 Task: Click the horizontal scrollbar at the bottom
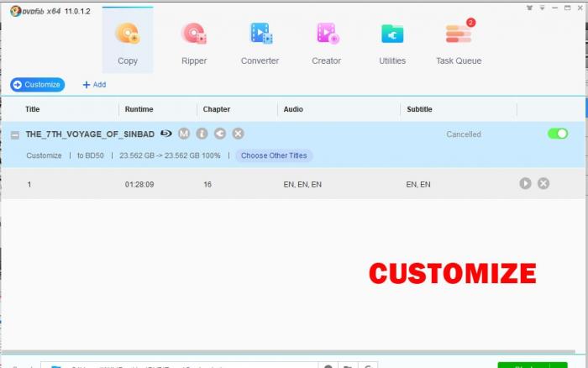click(x=288, y=352)
